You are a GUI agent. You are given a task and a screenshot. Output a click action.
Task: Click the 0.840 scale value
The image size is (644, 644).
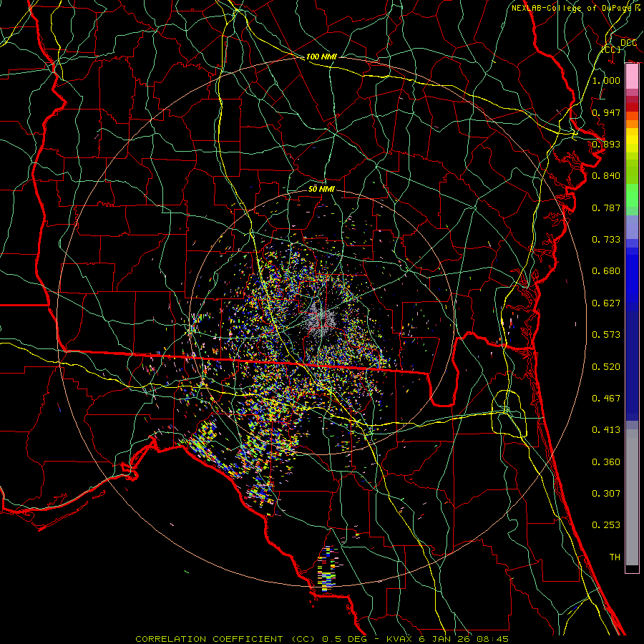[606, 176]
